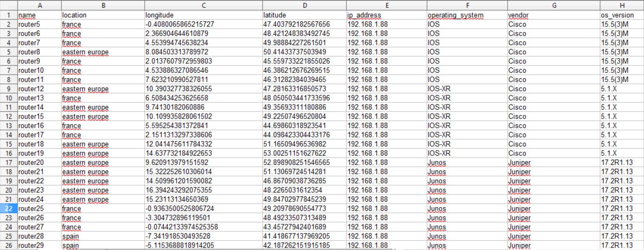Select longitude value 8.084503313789972
This screenshot has height=250, width=644.
[204, 52]
